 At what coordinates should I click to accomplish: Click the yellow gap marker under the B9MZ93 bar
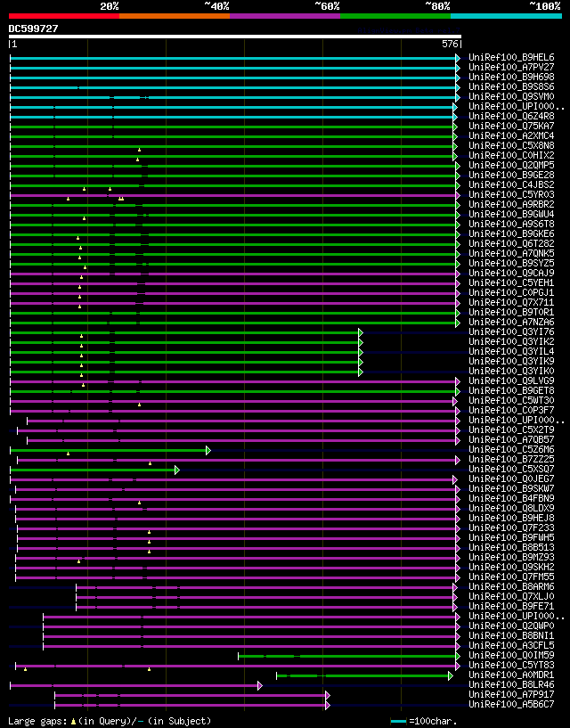click(79, 561)
